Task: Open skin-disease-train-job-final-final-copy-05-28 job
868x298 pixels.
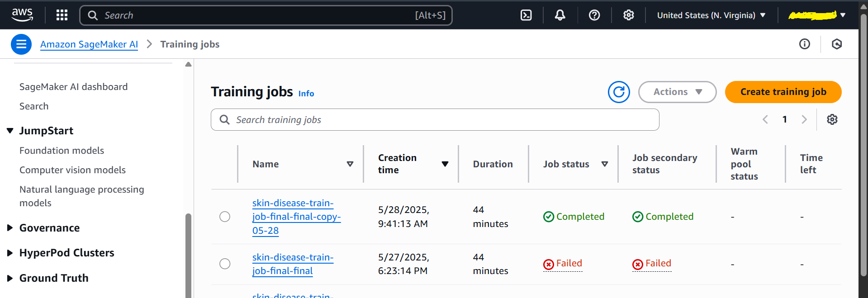Action: [296, 217]
